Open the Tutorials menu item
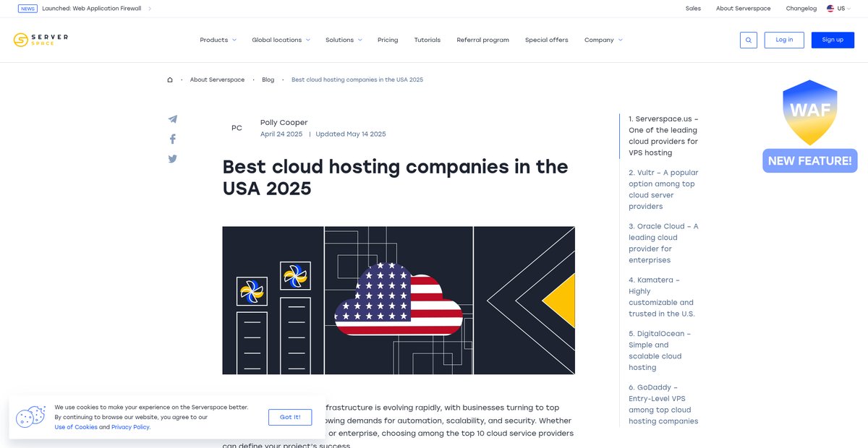The height and width of the screenshot is (448, 868). 427,40
